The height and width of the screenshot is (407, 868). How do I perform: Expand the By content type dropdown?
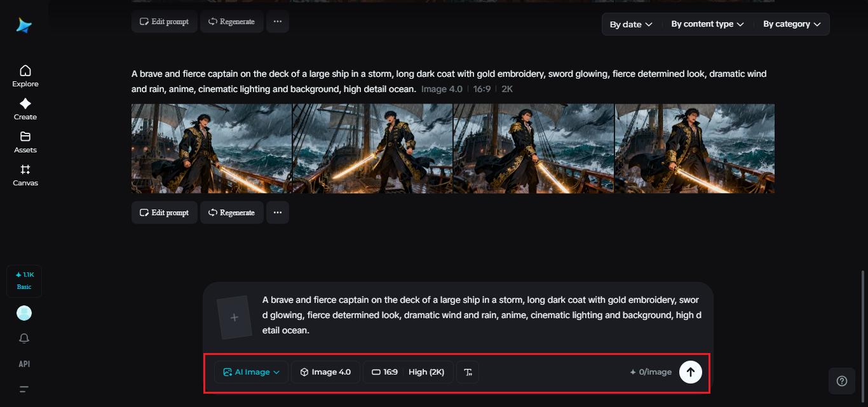[707, 24]
